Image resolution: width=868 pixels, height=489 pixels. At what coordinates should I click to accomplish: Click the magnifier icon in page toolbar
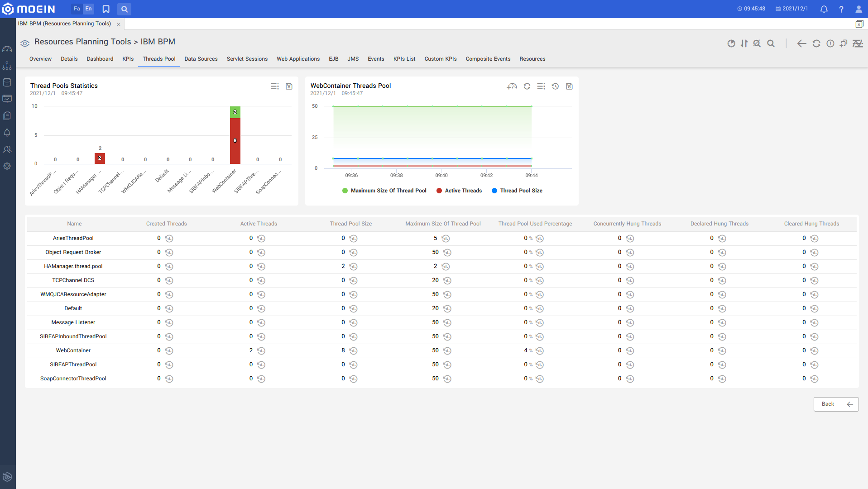(771, 43)
